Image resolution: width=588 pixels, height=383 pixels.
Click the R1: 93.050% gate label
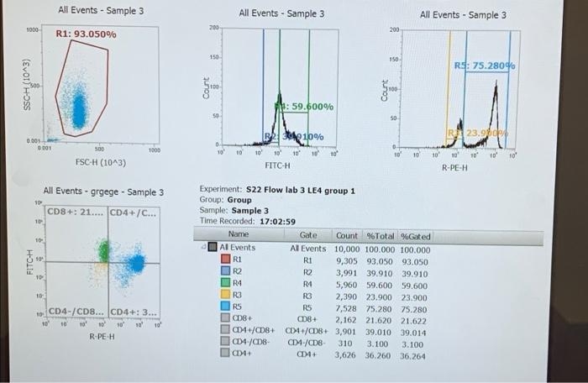pyautogui.click(x=87, y=34)
